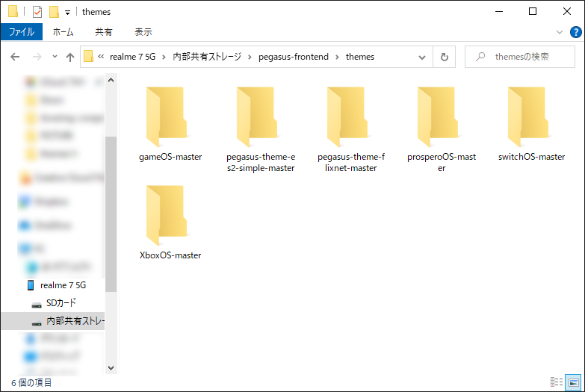
Task: Click the realme 7 5G breadcrumb
Action: click(132, 57)
